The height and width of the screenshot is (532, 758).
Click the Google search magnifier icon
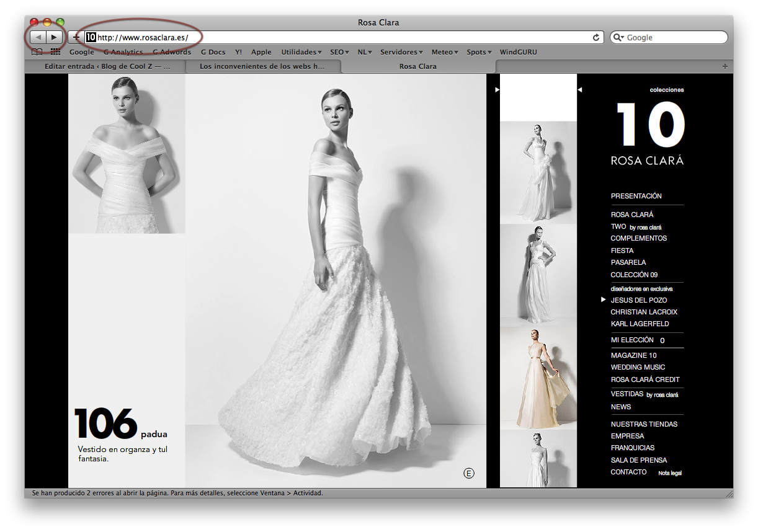pyautogui.click(x=618, y=37)
